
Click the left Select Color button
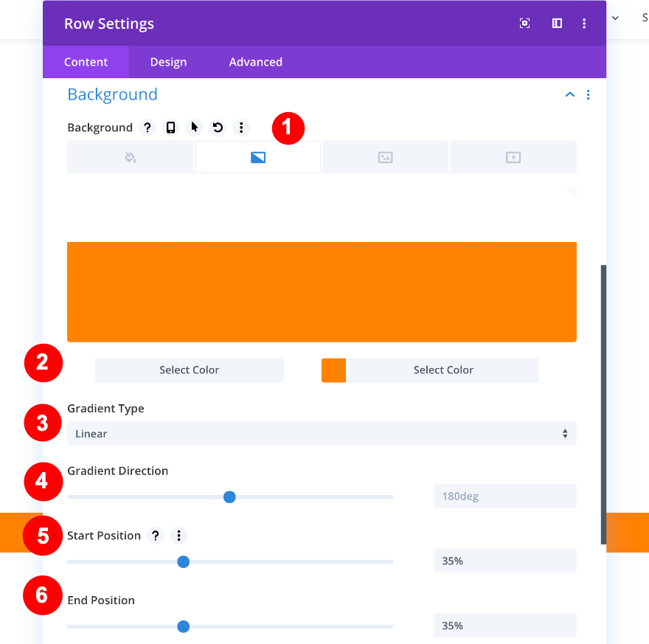tap(190, 370)
